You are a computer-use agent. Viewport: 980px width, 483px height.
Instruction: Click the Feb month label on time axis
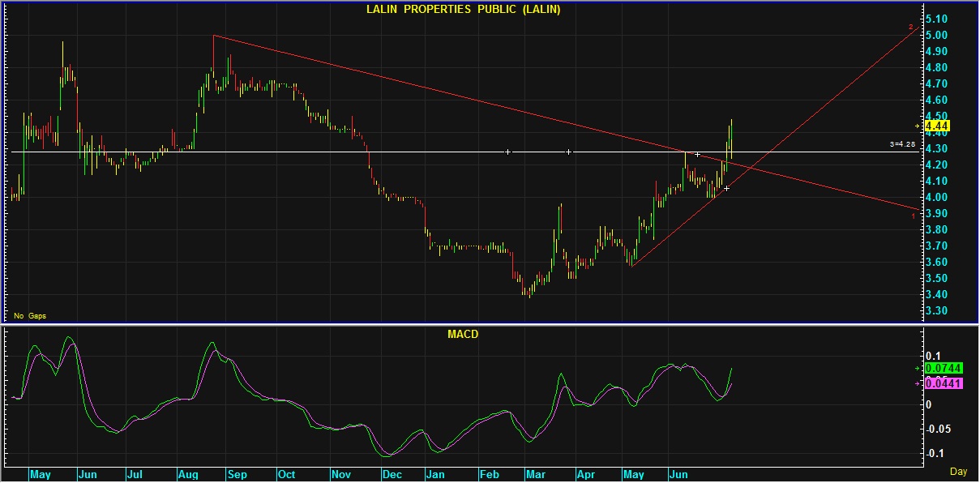(x=489, y=475)
